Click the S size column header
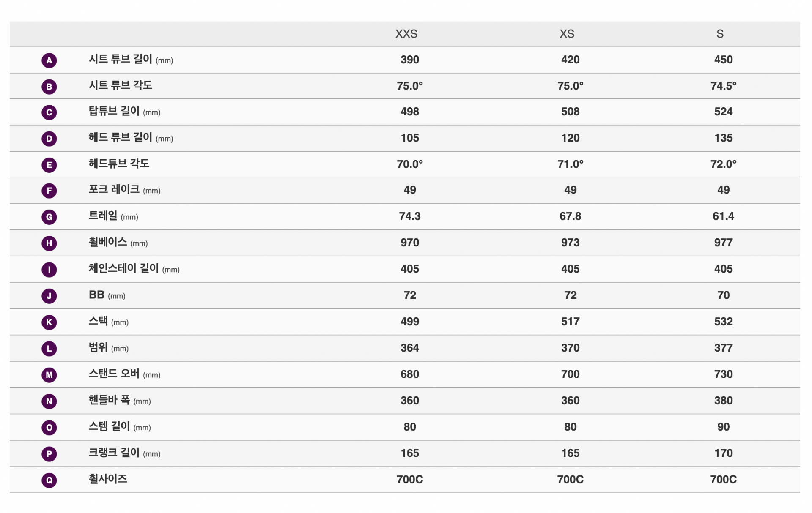812x513 pixels. (720, 34)
